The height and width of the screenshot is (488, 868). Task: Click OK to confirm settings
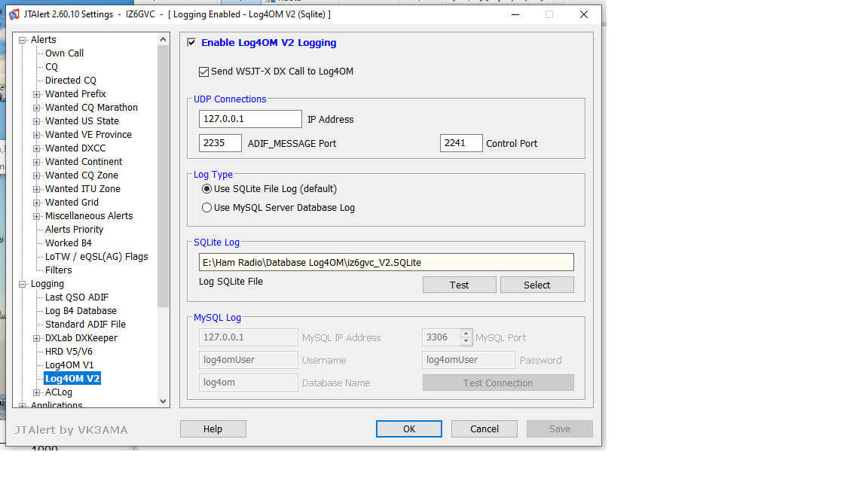(409, 429)
